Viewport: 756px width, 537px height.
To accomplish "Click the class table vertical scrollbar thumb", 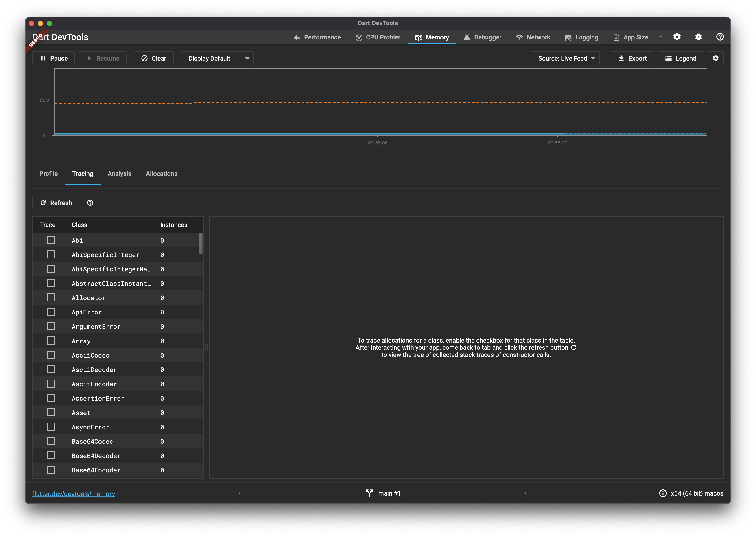I will [200, 244].
